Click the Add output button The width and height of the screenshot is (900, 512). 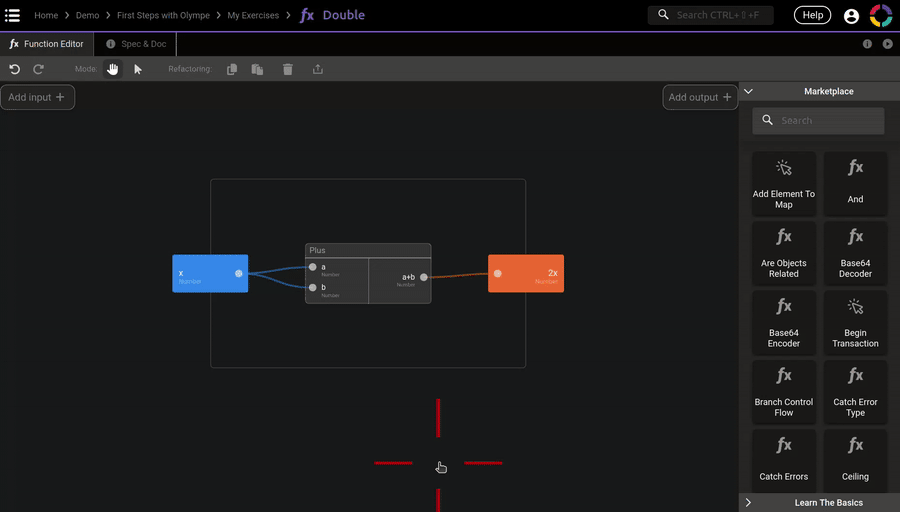tap(700, 97)
